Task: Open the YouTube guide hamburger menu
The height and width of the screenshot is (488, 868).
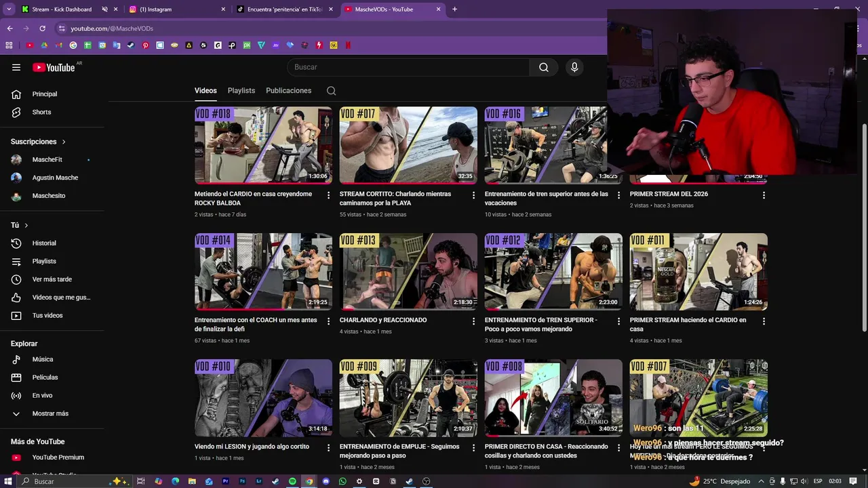Action: pyautogui.click(x=16, y=67)
